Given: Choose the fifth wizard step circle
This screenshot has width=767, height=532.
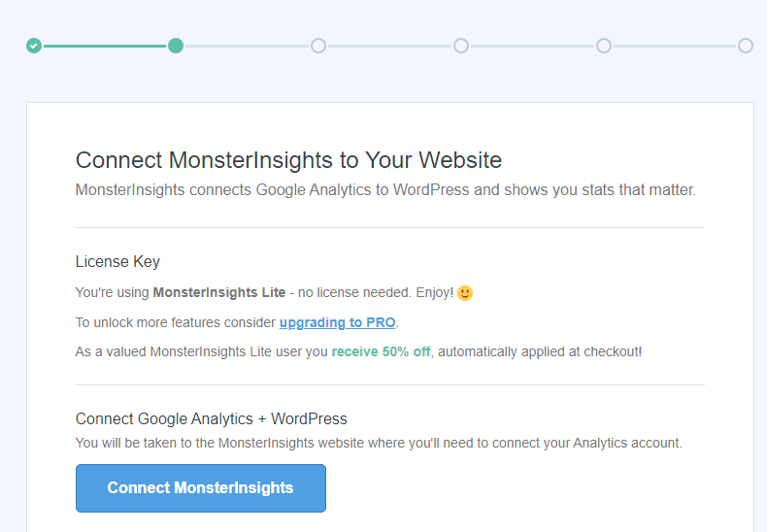Looking at the screenshot, I should point(604,46).
